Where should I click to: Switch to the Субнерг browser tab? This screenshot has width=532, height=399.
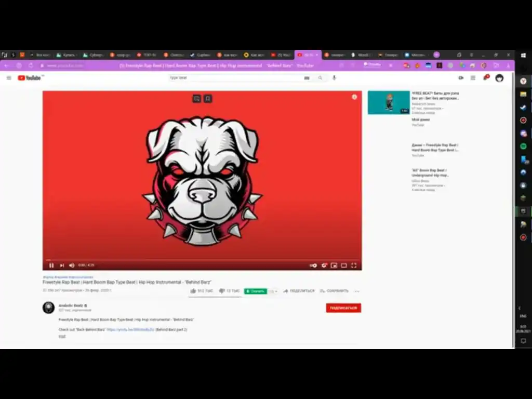point(94,55)
